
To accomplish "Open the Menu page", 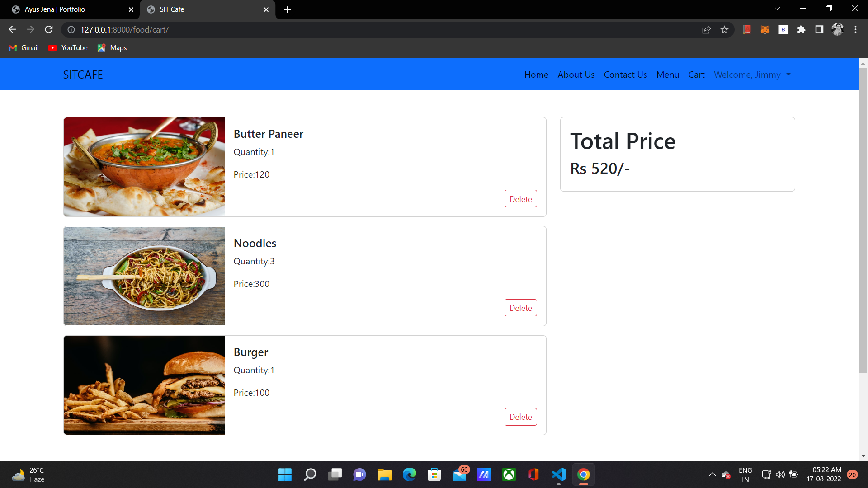I will click(x=668, y=75).
